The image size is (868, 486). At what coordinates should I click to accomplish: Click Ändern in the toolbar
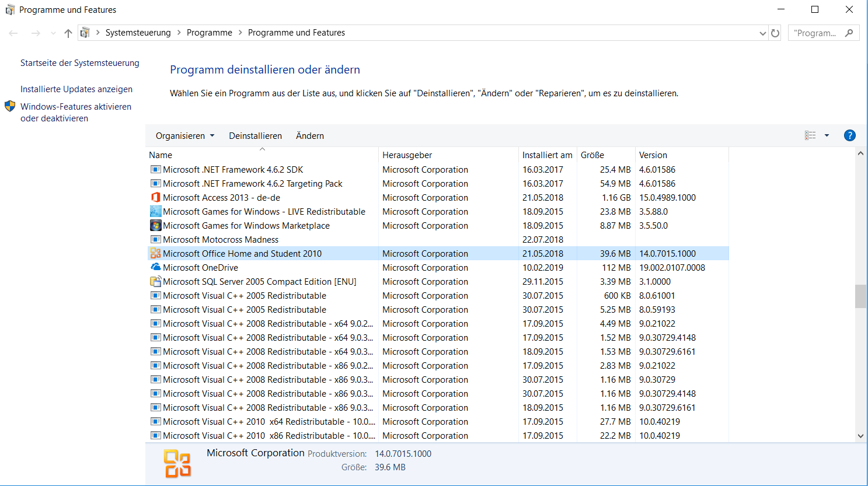(310, 136)
